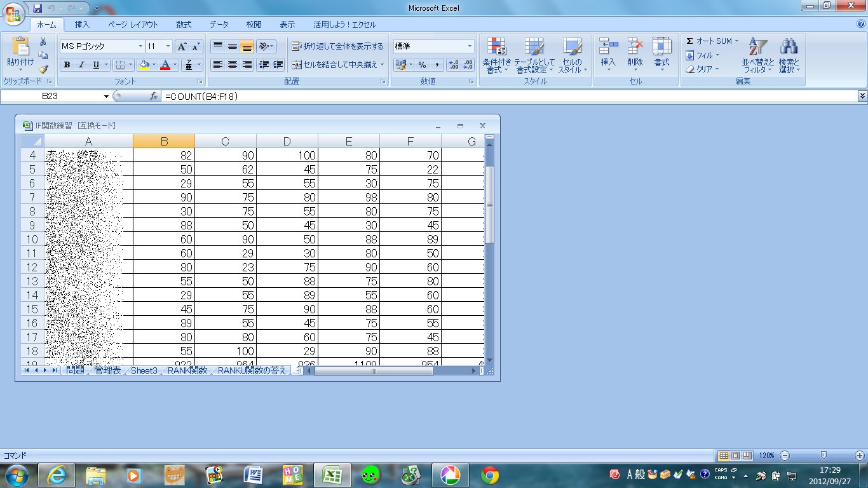Toggle top vertical alignment
This screenshot has width=868, height=488.
click(x=218, y=46)
